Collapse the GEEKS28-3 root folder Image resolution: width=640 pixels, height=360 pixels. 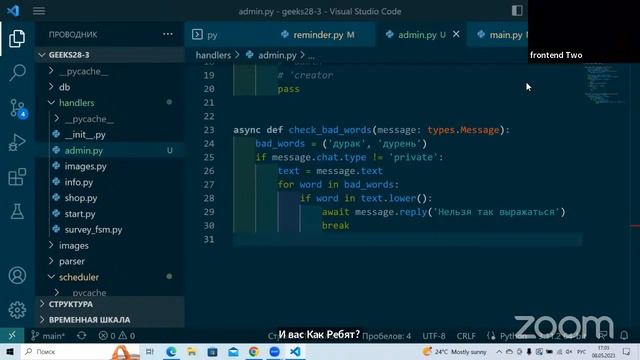[x=109, y=55]
